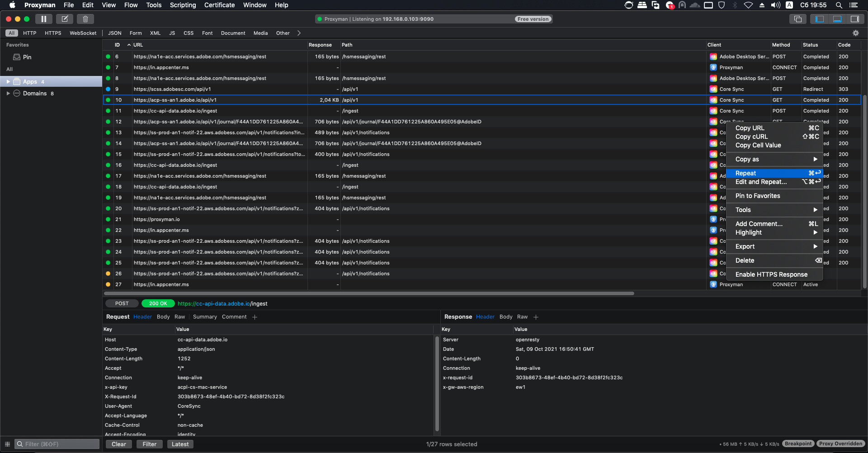Click the Breakpoint status button

(x=798, y=444)
